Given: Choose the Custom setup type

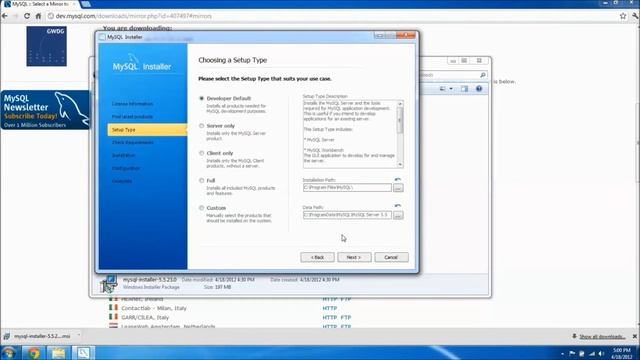Looking at the screenshot, I should [x=201, y=208].
